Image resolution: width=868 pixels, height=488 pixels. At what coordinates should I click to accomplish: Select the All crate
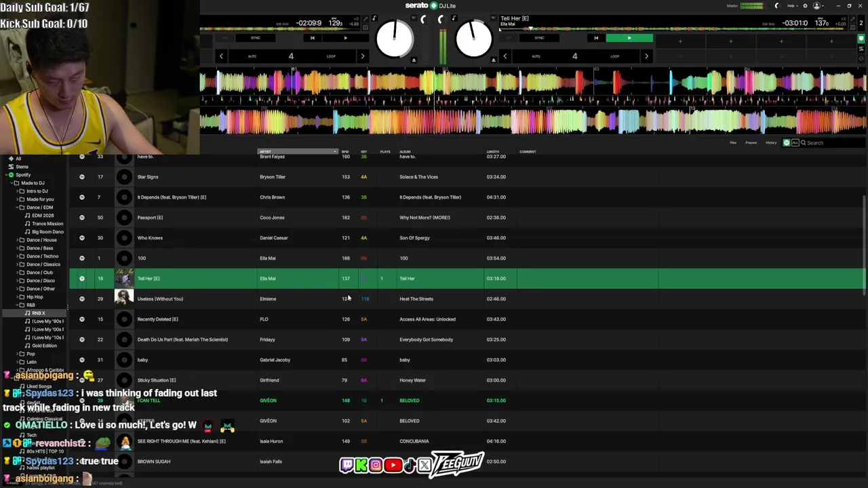(18, 159)
